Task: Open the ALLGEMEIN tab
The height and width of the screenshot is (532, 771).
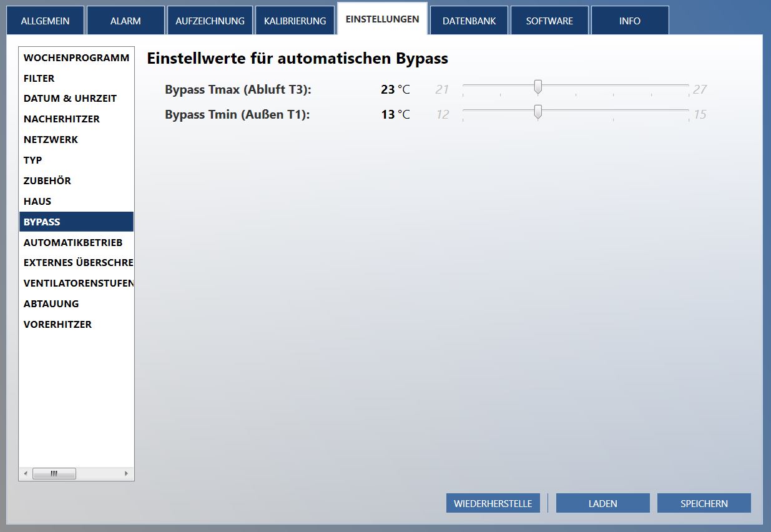Action: click(45, 21)
